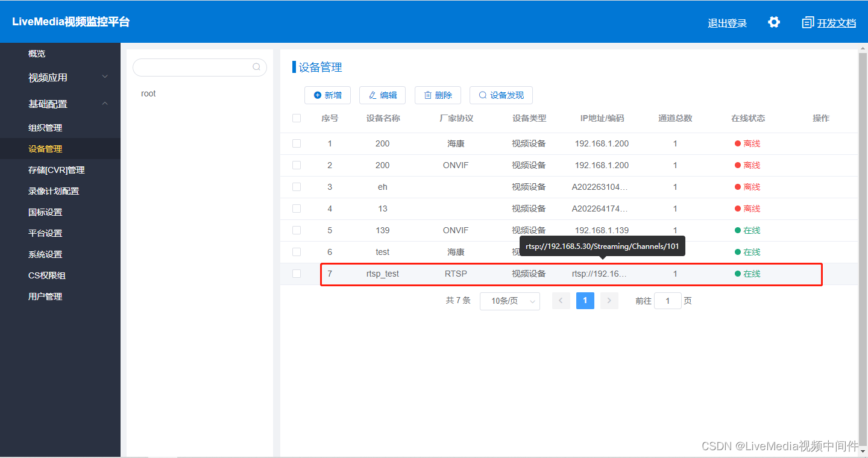The image size is (868, 458).
Task: Tick the select-all header checkbox
Action: (297, 118)
